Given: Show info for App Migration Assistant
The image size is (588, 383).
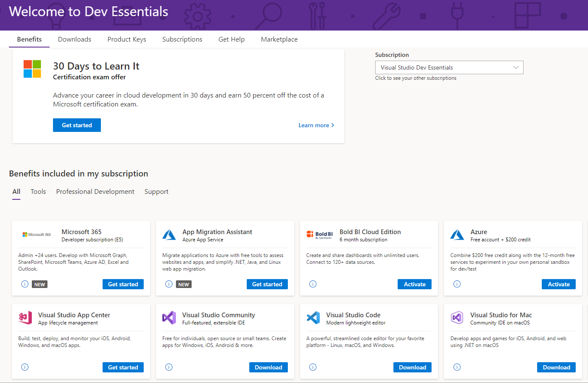Looking at the screenshot, I should point(169,284).
